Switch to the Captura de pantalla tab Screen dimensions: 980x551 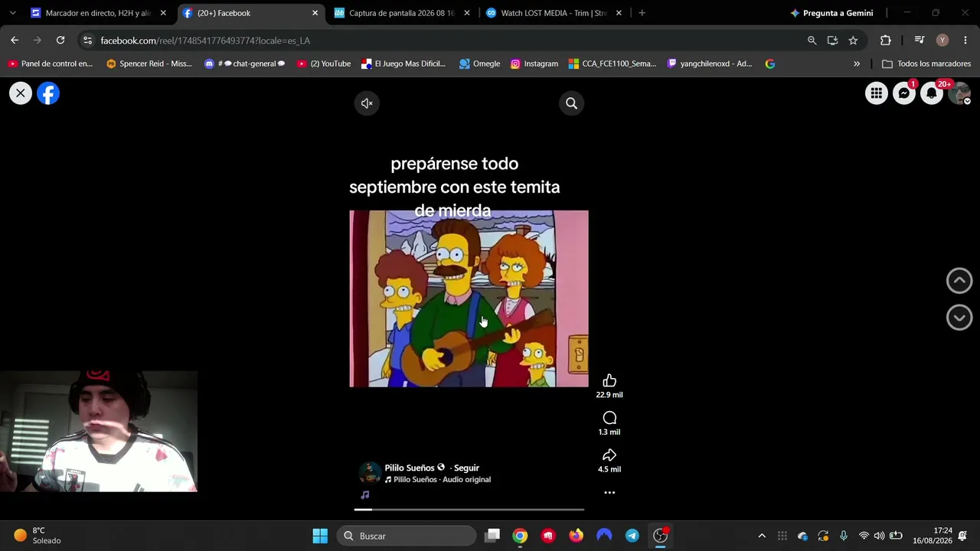pos(403,13)
